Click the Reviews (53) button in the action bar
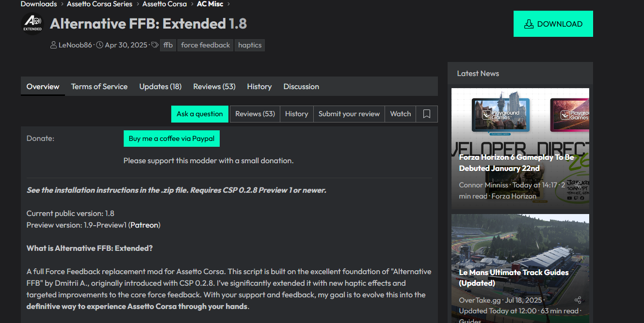The image size is (644, 323). 255,114
